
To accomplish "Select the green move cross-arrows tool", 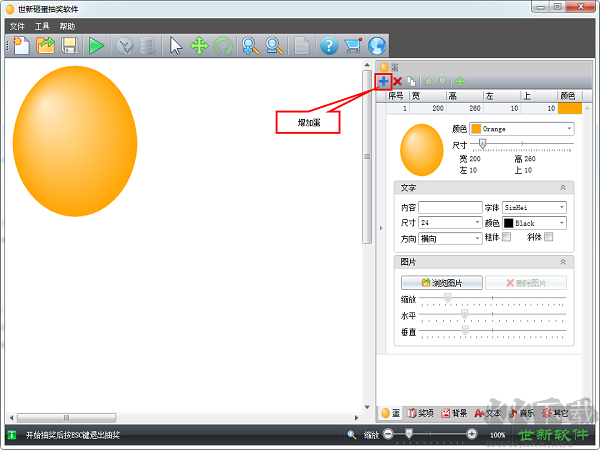I will [199, 45].
